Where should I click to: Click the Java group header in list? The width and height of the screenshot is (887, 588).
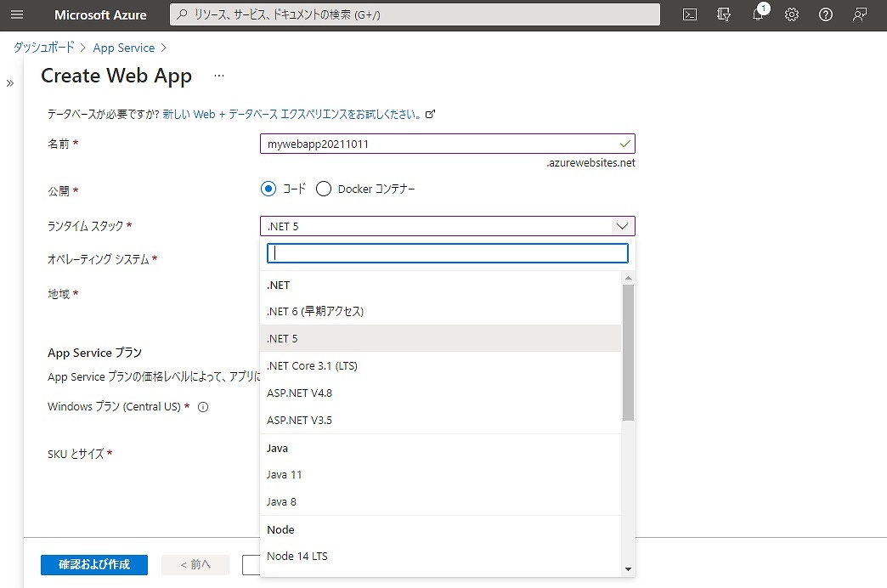277,448
